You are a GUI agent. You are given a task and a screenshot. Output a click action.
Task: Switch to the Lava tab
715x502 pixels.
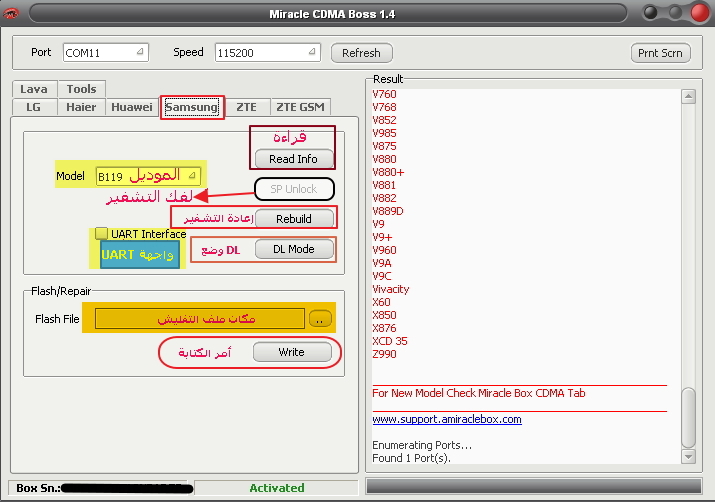tap(34, 89)
